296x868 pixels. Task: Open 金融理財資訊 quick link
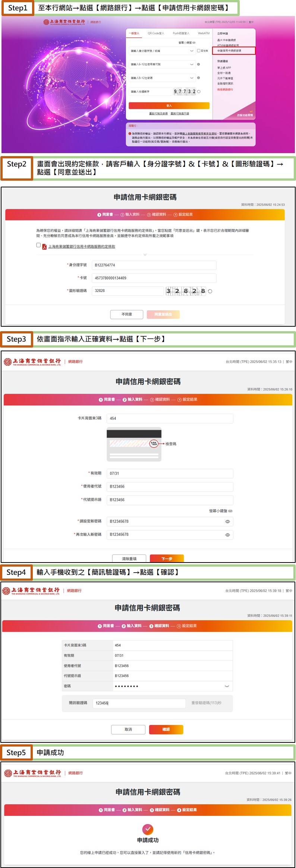[225, 83]
